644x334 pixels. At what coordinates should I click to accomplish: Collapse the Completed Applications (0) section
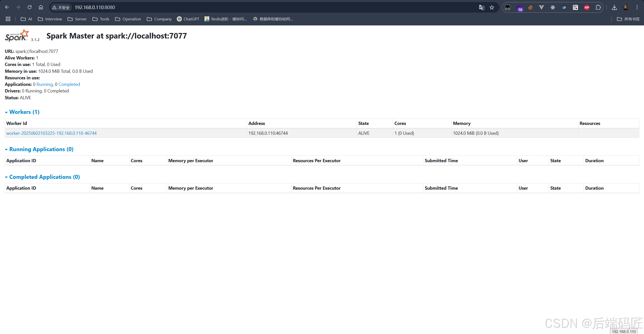tap(44, 177)
